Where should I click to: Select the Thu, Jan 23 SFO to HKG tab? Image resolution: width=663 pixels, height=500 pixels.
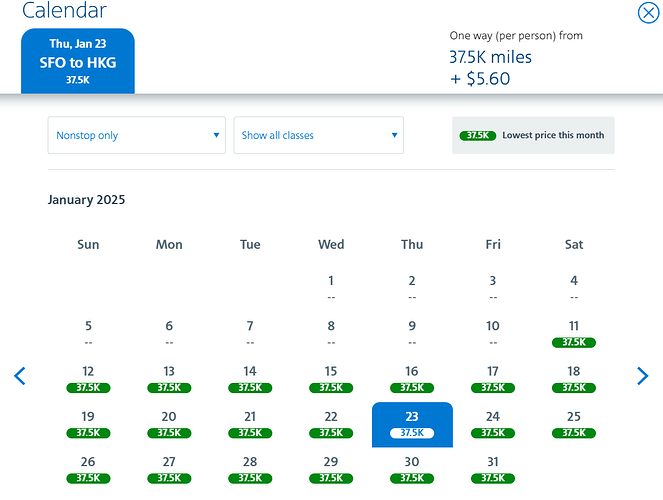tap(78, 61)
